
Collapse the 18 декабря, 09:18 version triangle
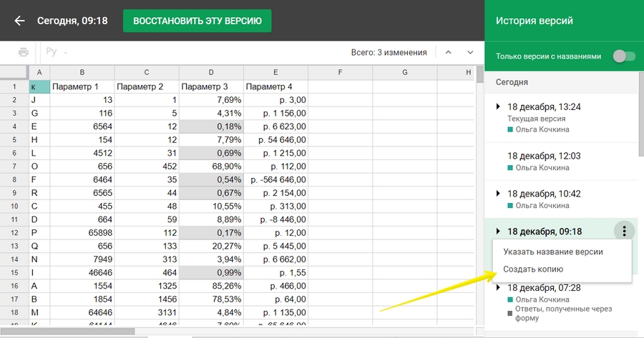tap(497, 231)
